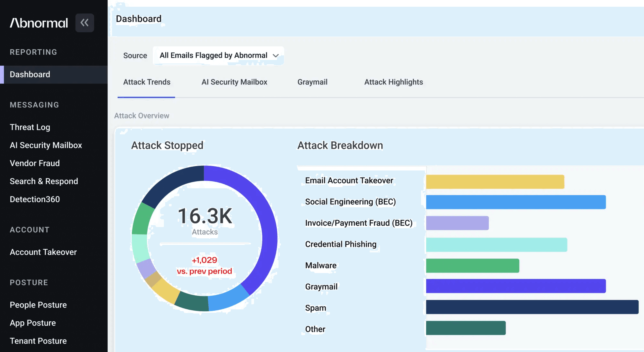Open the Graymail tab
The image size is (644, 352).
pos(312,82)
